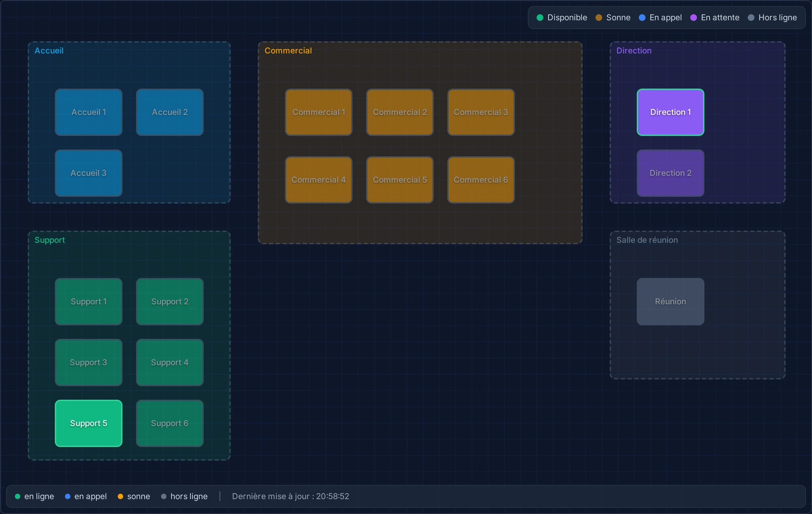Click the Direction 2 tile
812x514 pixels.
click(x=670, y=173)
